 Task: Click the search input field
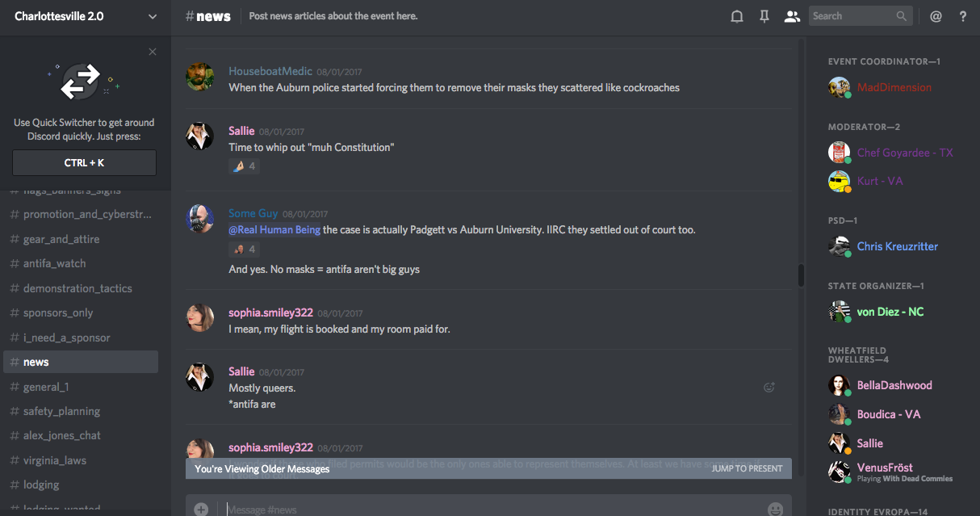point(852,16)
